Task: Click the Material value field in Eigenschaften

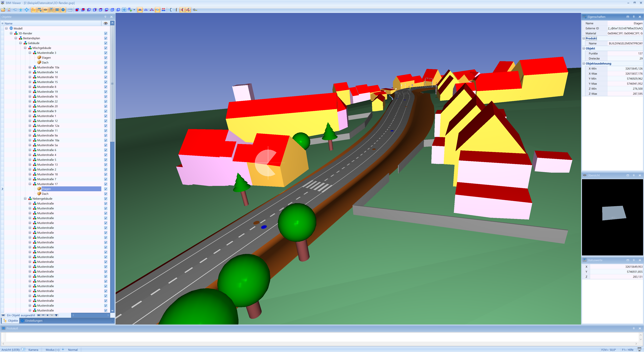Action: click(625, 33)
